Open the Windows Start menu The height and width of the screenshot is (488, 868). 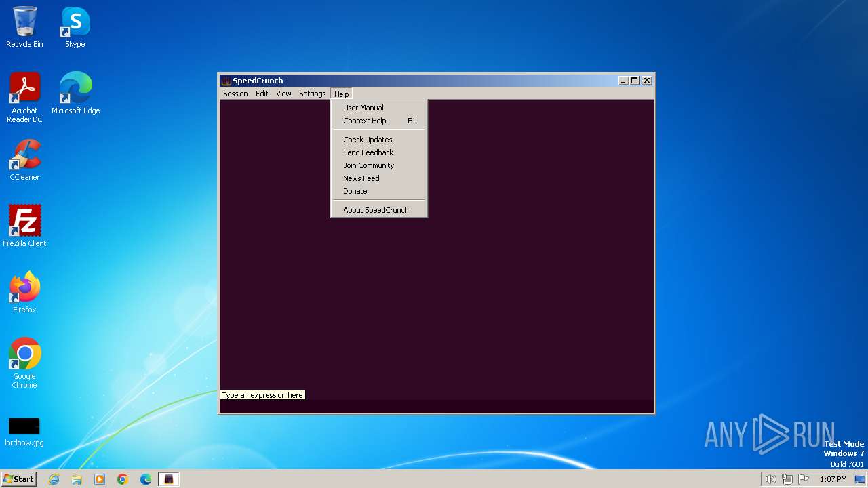(18, 479)
